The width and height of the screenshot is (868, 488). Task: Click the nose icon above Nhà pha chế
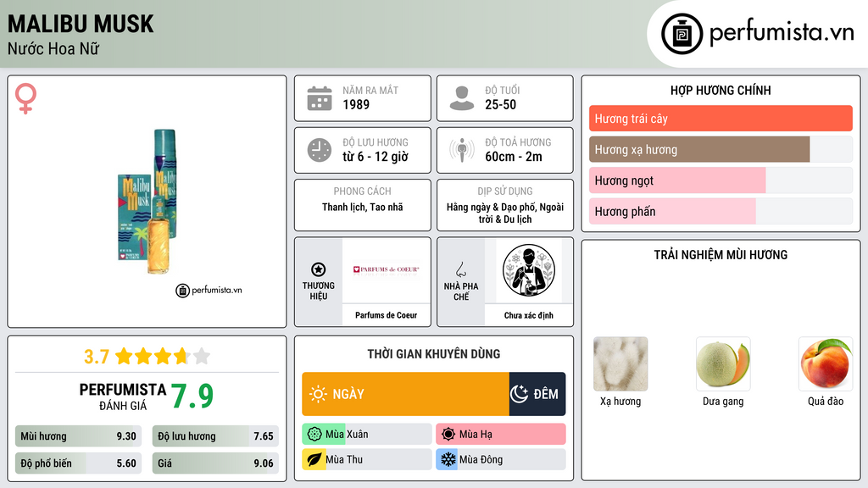[460, 269]
